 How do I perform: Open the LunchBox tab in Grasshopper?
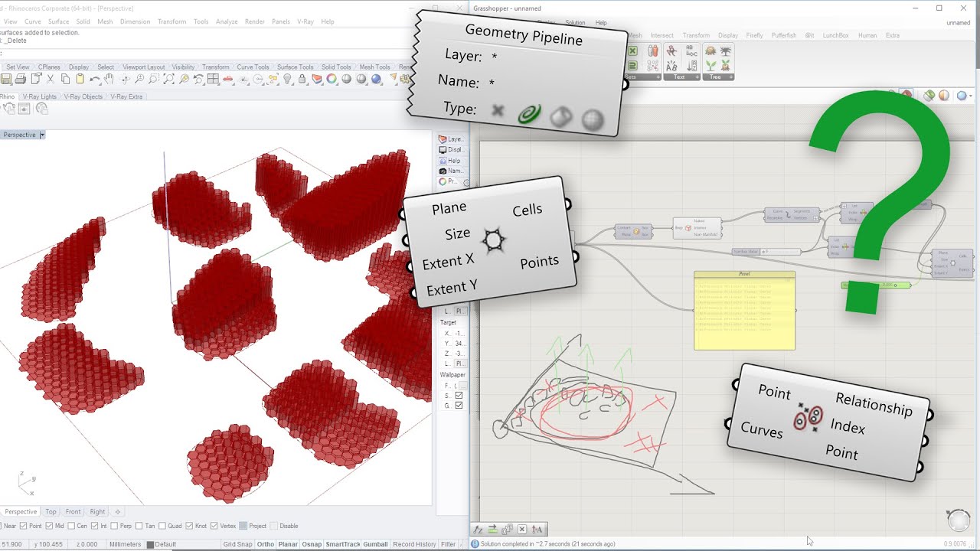tap(835, 35)
